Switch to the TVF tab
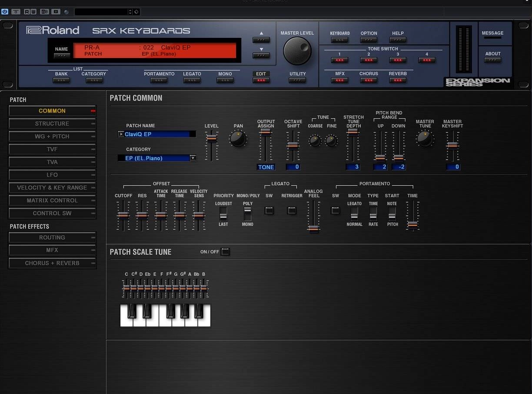The width and height of the screenshot is (532, 394). coord(52,149)
